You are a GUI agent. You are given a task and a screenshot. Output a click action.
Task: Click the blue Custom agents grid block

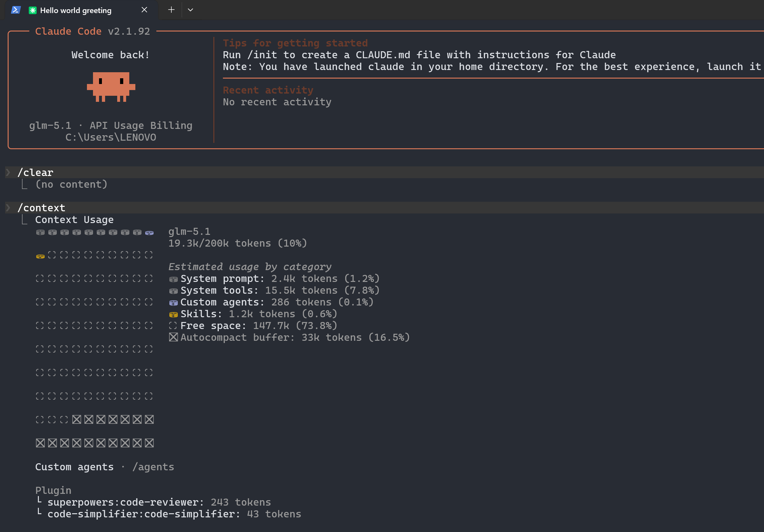pyautogui.click(x=149, y=233)
